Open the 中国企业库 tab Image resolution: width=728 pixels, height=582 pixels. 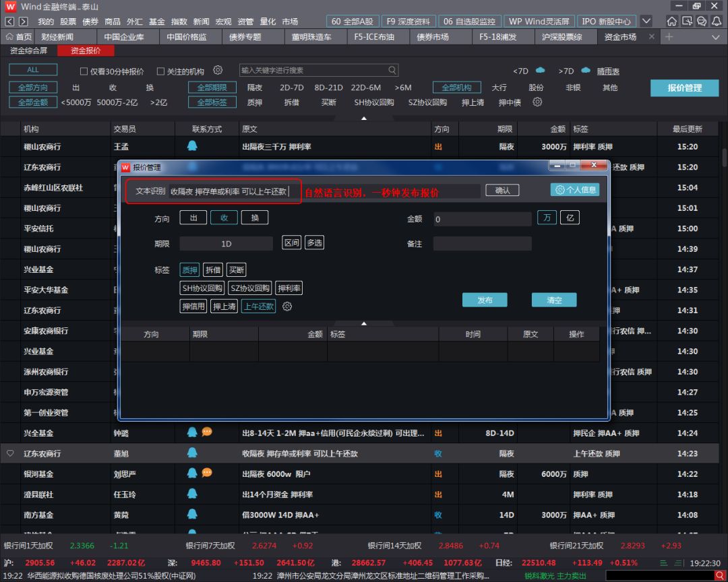pos(124,36)
